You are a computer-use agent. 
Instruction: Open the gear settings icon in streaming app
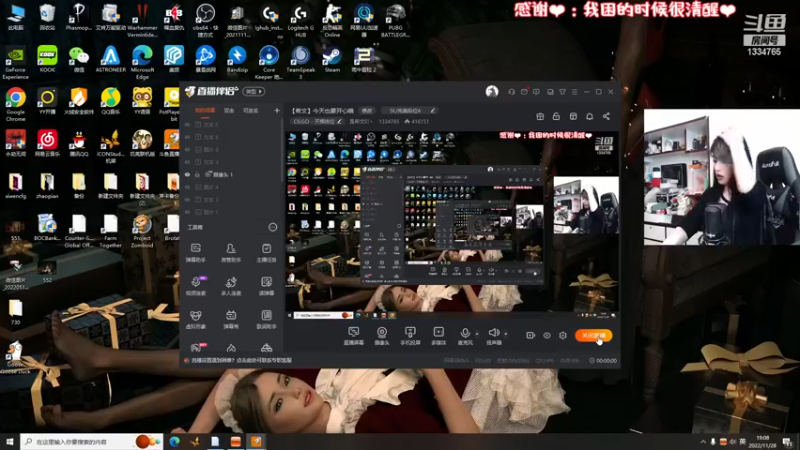(563, 335)
